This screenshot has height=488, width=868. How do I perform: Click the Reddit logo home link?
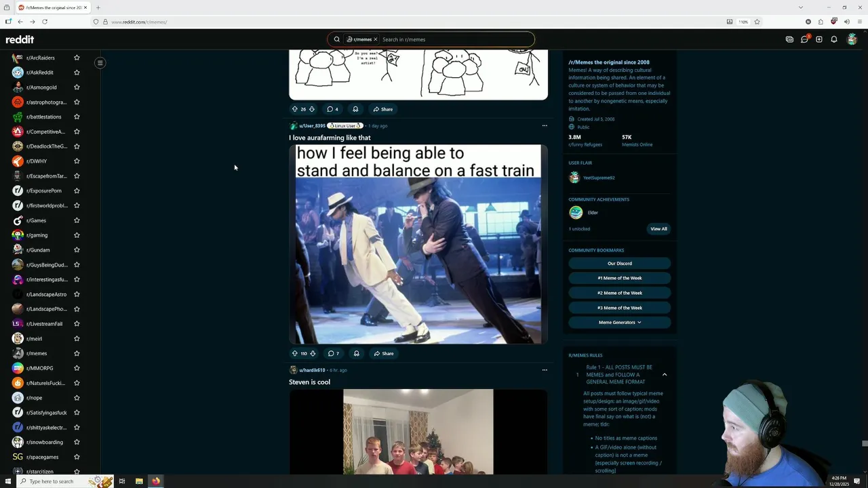click(20, 39)
